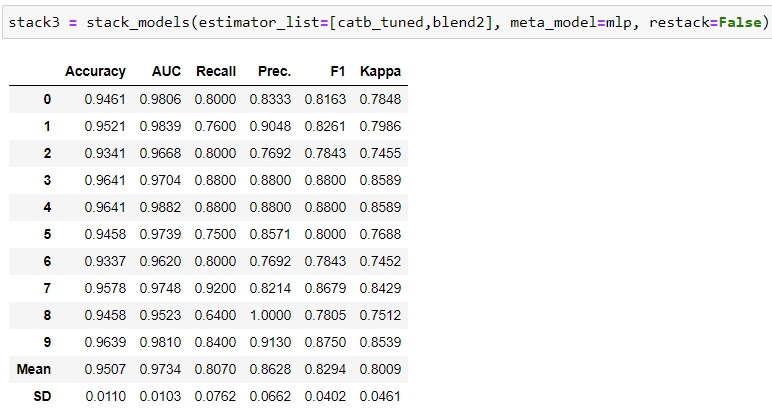Click the Mean row label
772x408 pixels.
point(34,369)
